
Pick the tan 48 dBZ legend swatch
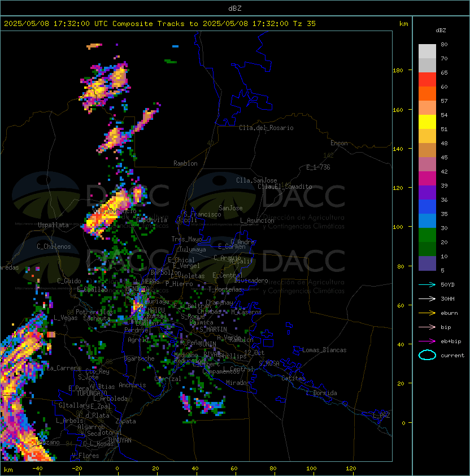[x=427, y=150]
